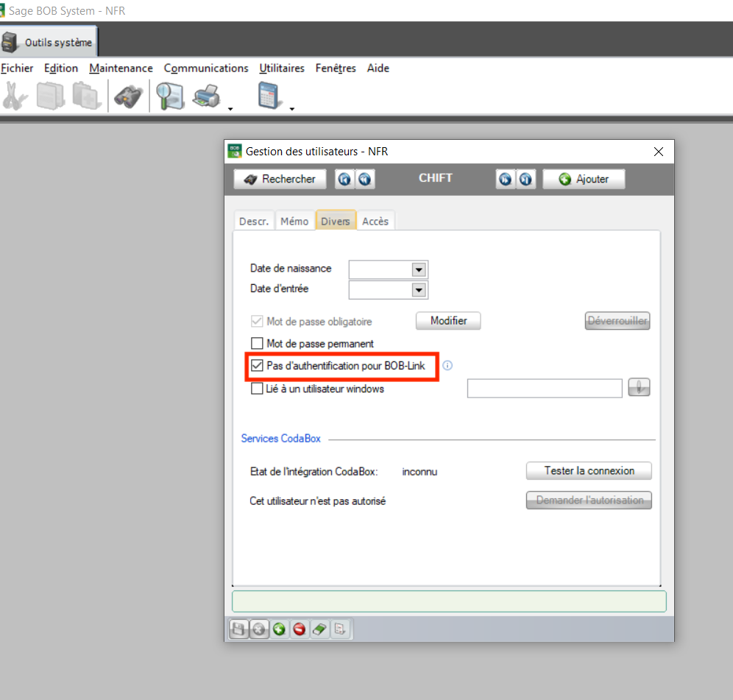Expand the printer icon dropdown arrow

pyautogui.click(x=230, y=108)
